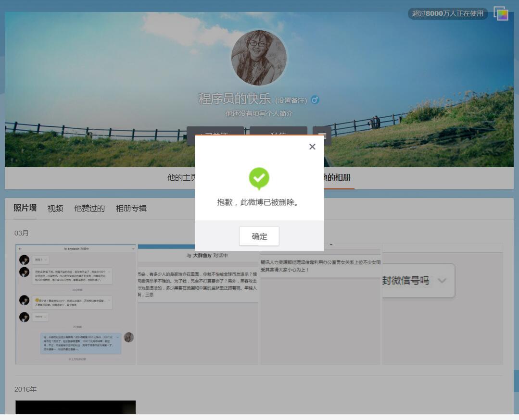This screenshot has width=519, height=420.
Task: Click the male gender icon beside 程序员的快乐
Action: pos(315,100)
